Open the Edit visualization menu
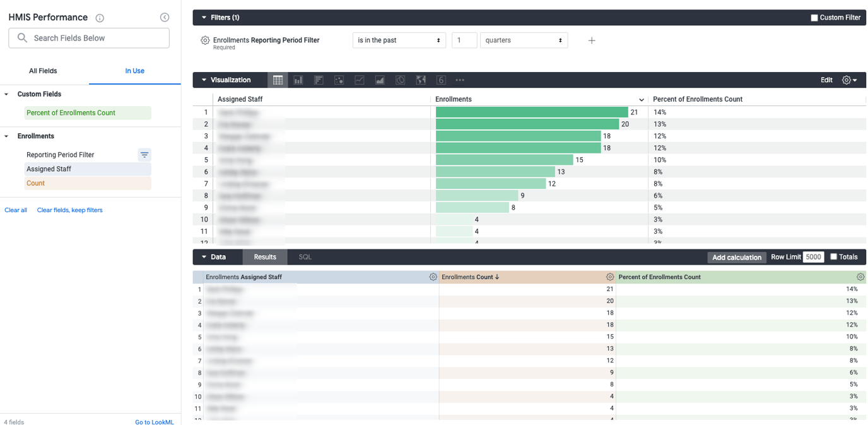868x425 pixels. click(826, 80)
